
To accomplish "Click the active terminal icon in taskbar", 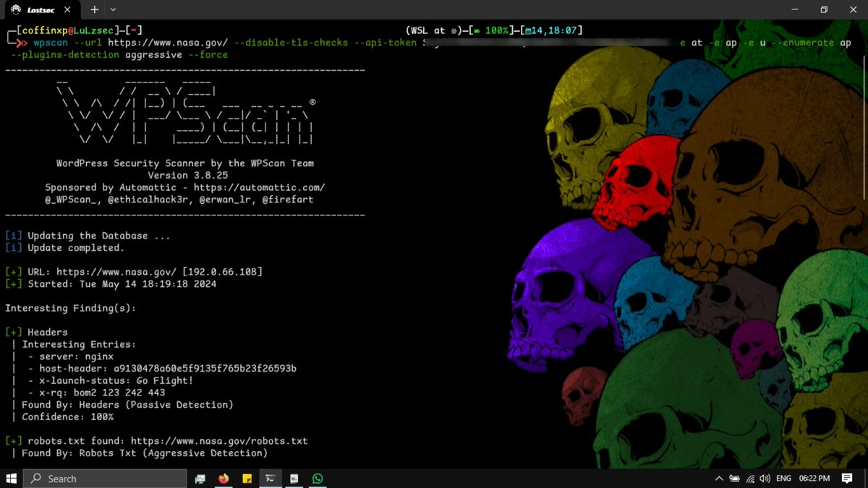I will [x=270, y=479].
